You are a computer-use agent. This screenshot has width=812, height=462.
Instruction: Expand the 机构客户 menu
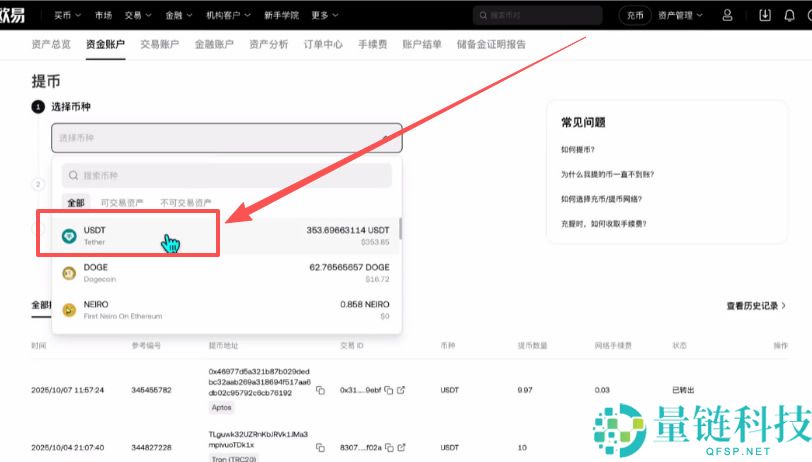click(x=228, y=16)
